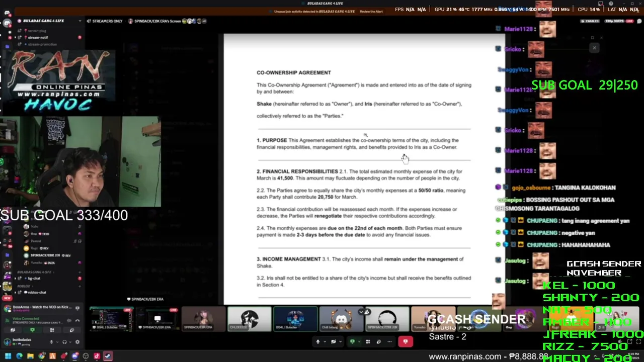Disconnect from voice channel
The image size is (644, 362).
[x=77, y=320]
